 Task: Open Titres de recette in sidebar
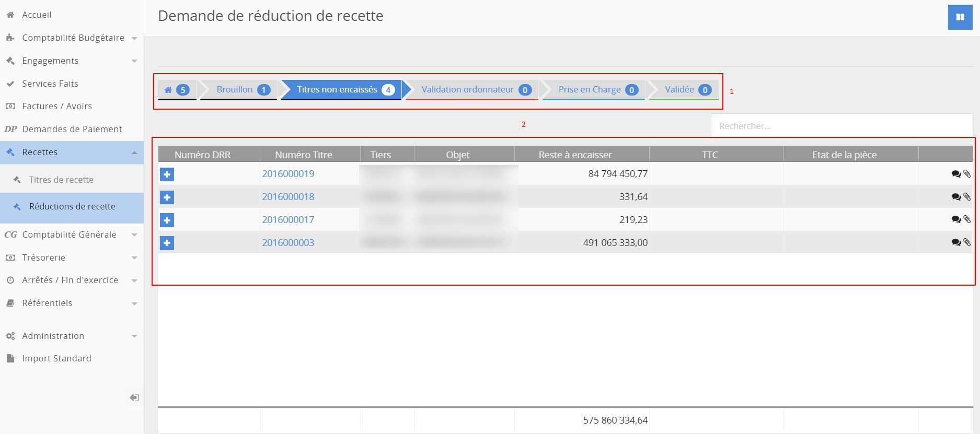pos(61,180)
